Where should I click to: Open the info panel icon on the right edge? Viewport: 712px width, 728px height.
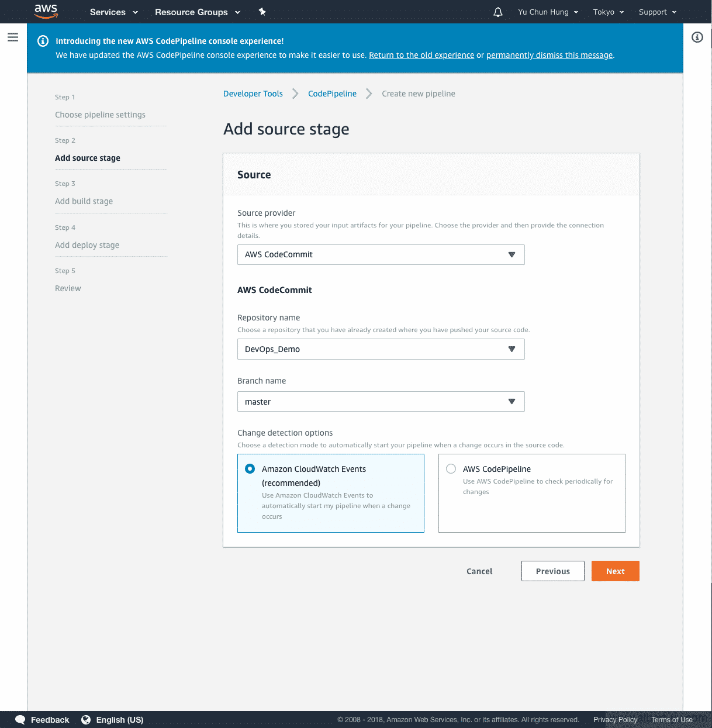[697, 37]
